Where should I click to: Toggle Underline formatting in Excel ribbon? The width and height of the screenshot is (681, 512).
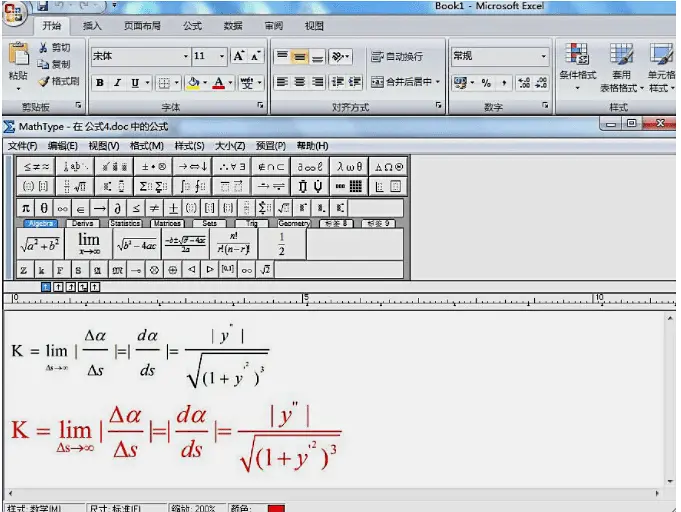[135, 83]
